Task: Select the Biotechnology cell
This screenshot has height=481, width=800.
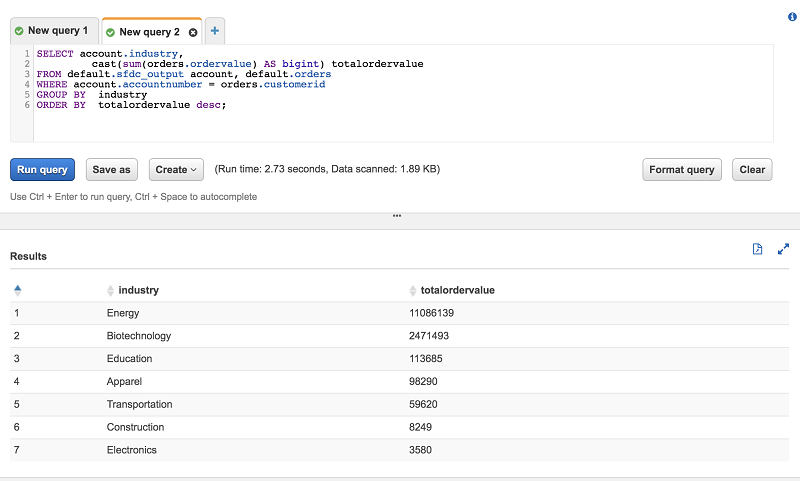Action: coord(139,336)
